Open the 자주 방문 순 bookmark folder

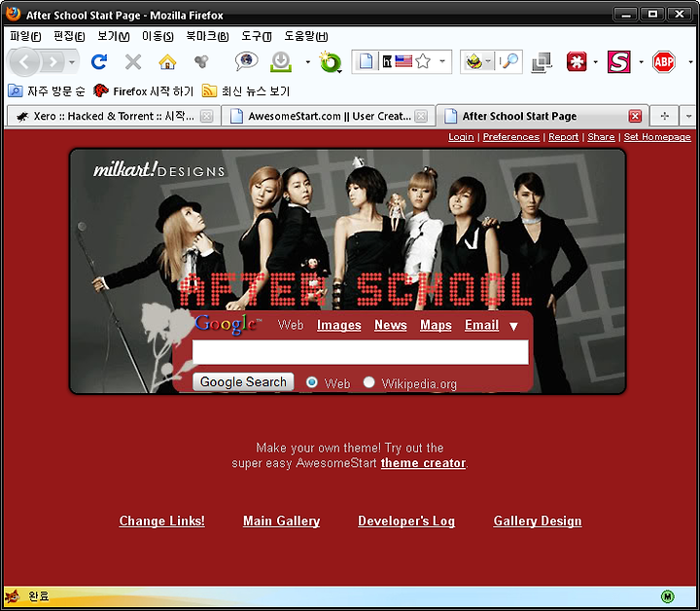coord(47,91)
